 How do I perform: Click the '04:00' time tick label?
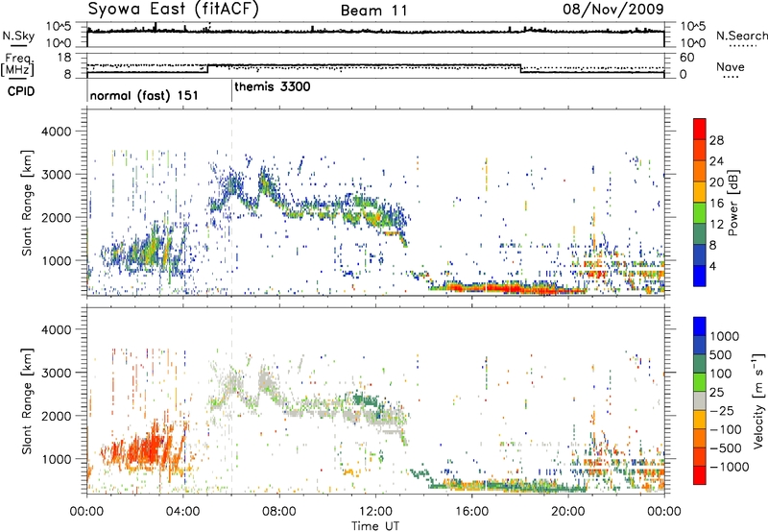click(x=183, y=512)
